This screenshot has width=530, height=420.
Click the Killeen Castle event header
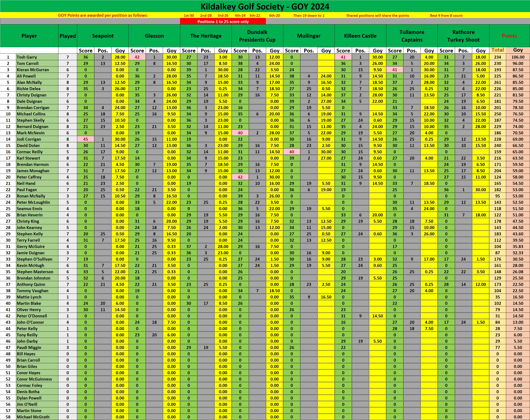[360, 36]
